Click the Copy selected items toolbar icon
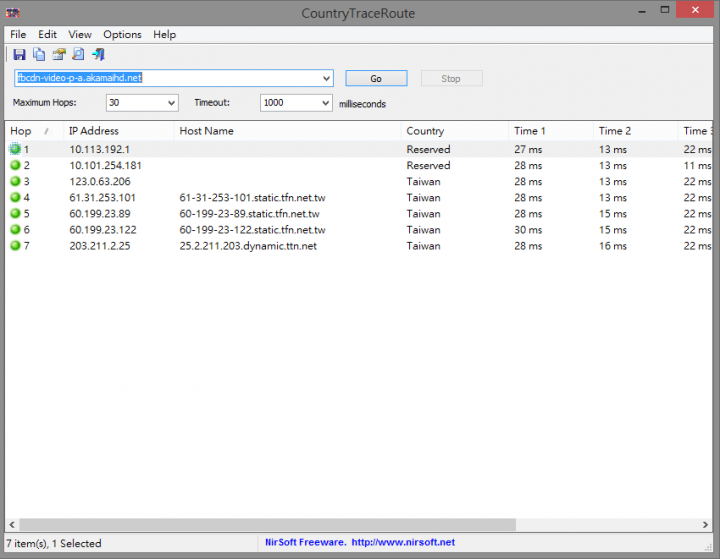720x559 pixels. coord(39,54)
